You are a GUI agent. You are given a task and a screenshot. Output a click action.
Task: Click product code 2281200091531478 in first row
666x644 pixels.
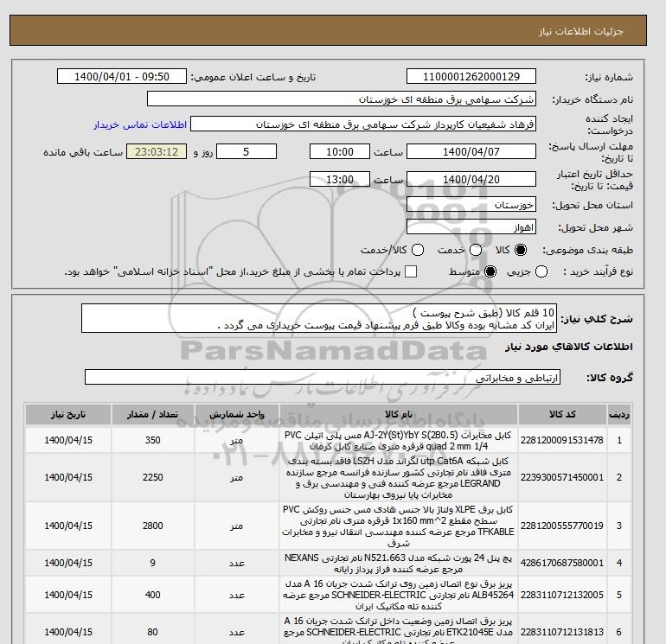pos(575,441)
